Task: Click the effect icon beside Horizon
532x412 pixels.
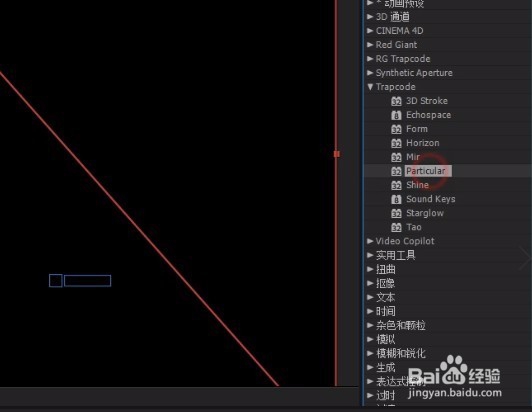Action: [x=396, y=143]
